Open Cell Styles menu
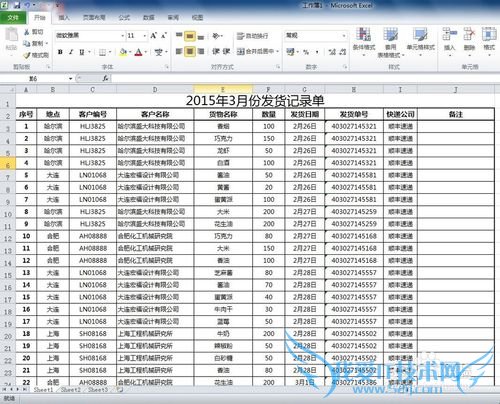Screen dimensions: 500x404 click(x=420, y=42)
